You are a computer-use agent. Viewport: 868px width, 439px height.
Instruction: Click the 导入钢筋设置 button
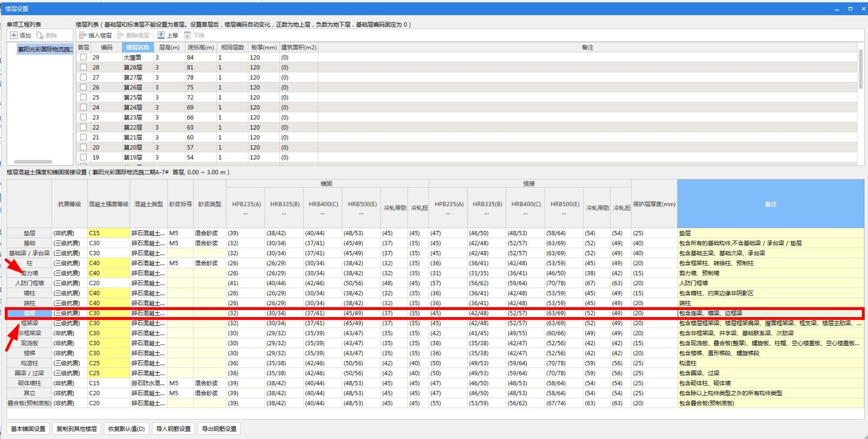pyautogui.click(x=174, y=429)
